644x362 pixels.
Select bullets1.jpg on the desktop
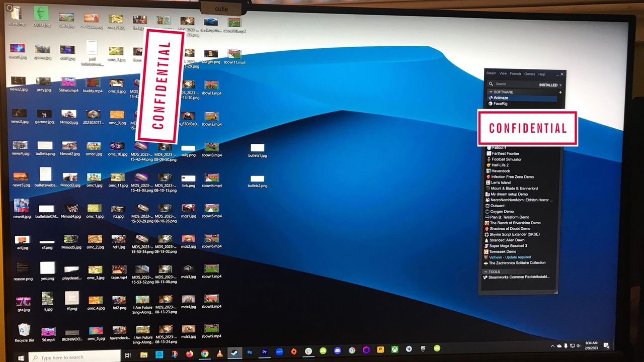pos(257,151)
